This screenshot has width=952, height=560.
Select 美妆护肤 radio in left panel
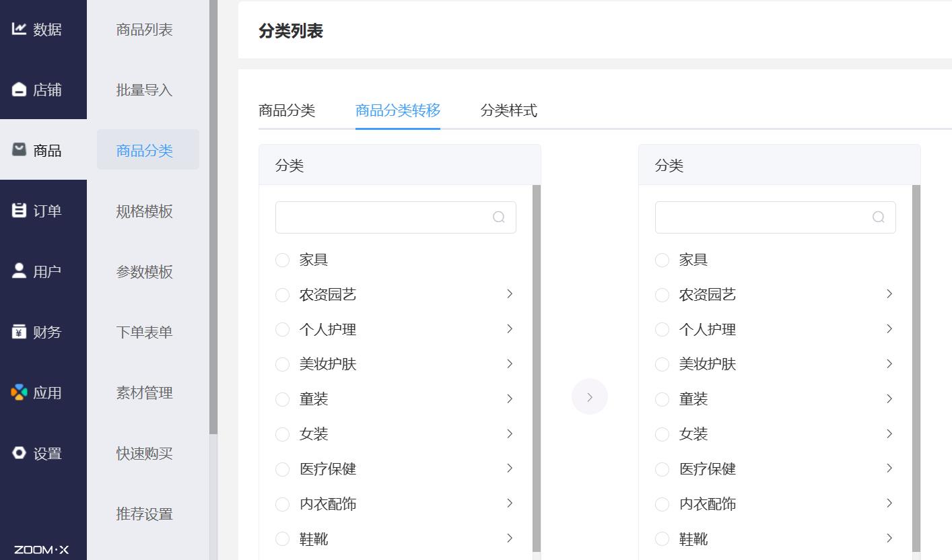[x=282, y=365]
